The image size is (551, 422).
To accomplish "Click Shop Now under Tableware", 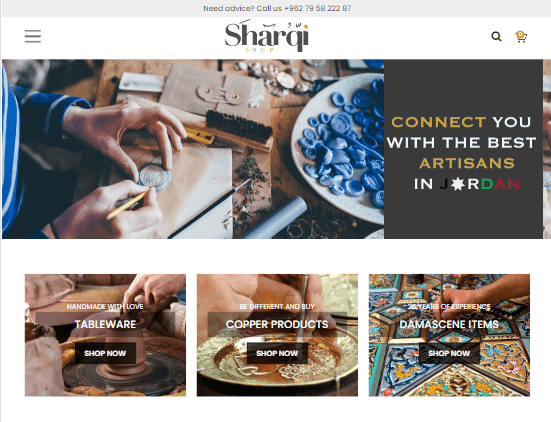I will pos(105,353).
